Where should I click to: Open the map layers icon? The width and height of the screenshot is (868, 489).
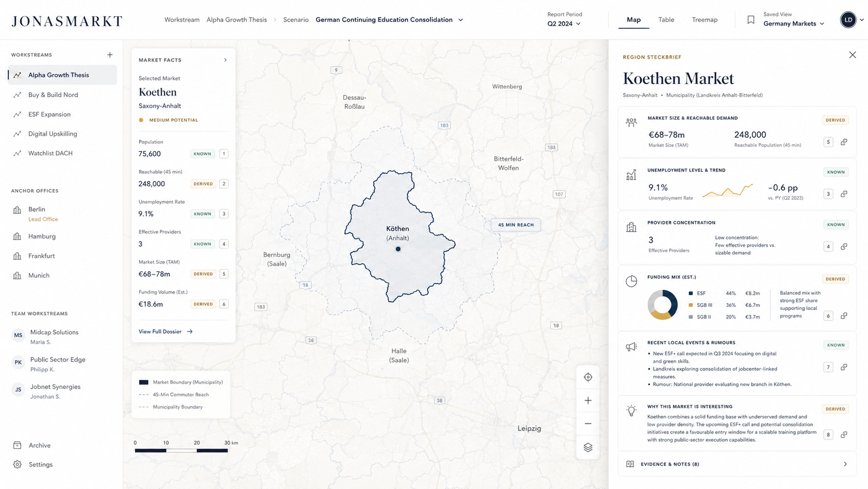coord(588,447)
